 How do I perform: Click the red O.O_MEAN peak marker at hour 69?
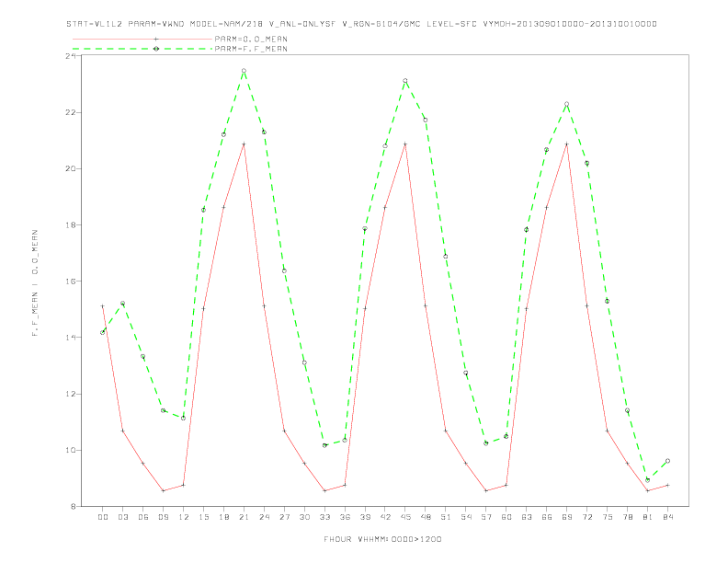[x=567, y=144]
